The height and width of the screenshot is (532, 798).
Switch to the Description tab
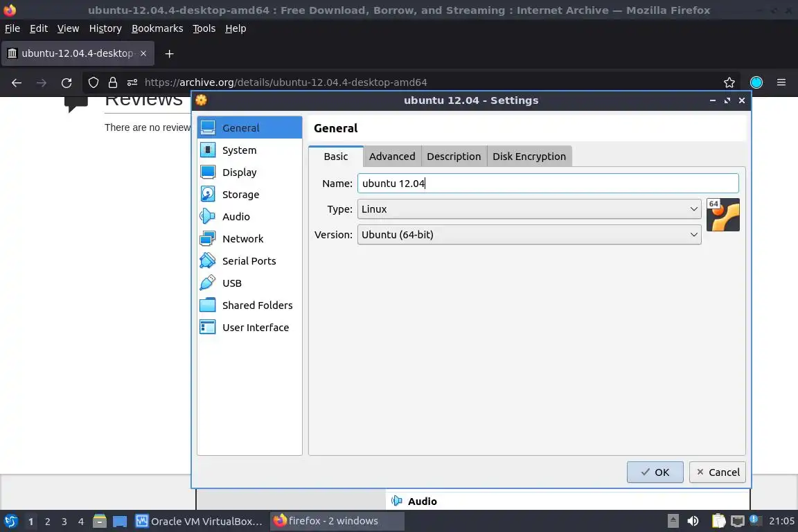454,157
